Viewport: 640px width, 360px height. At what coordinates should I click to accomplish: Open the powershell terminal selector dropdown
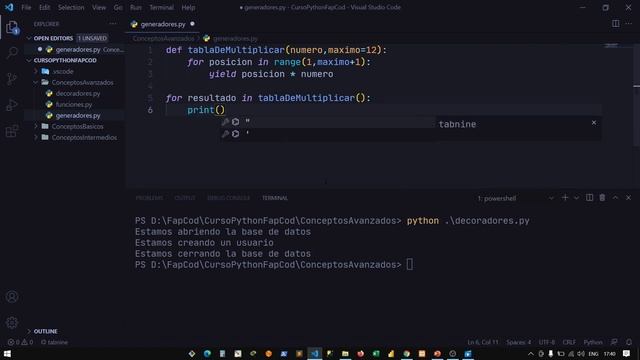coord(516,198)
